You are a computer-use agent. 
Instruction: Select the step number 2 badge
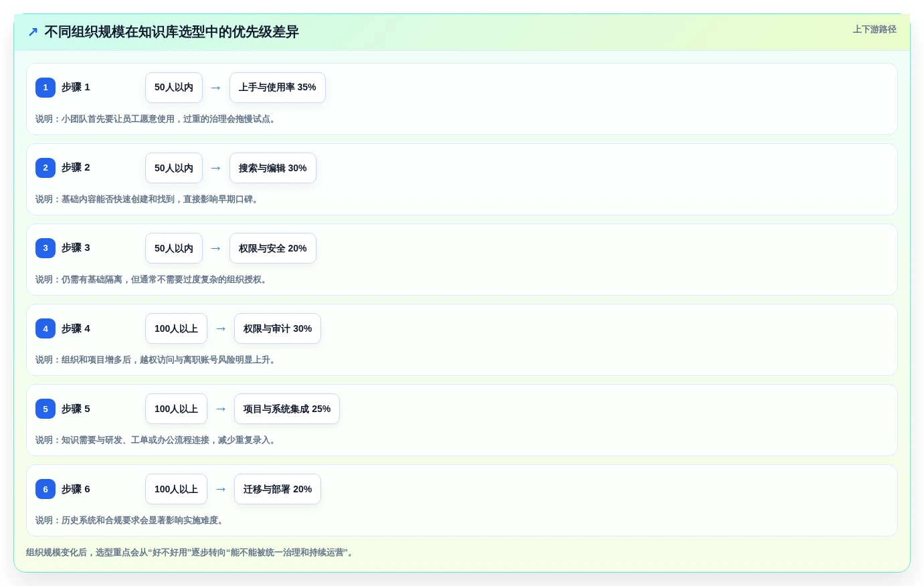coord(45,168)
